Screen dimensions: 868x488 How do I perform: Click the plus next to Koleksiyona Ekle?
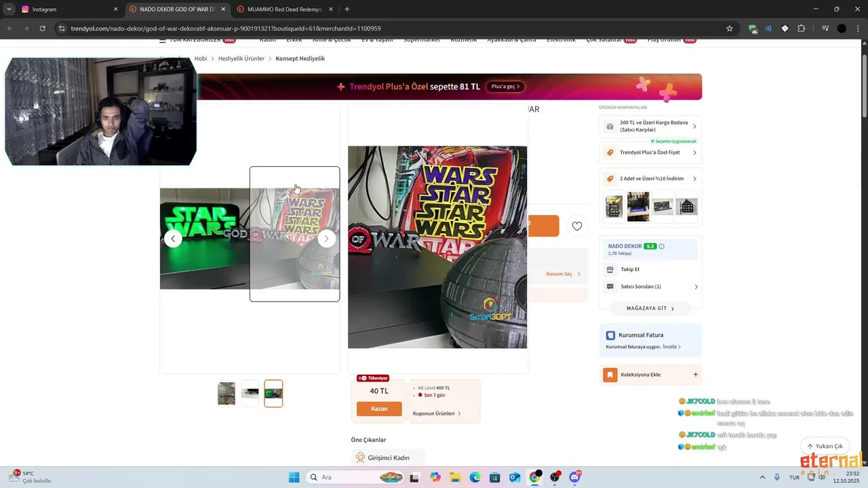click(695, 375)
